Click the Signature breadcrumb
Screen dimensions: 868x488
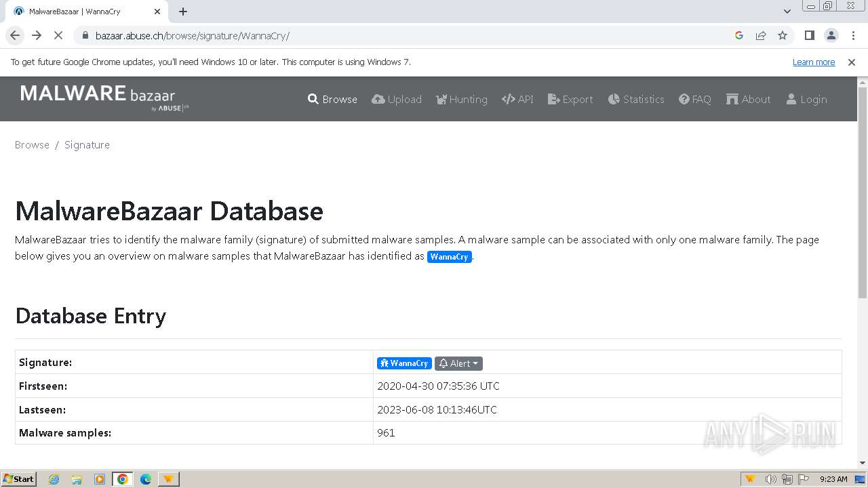[x=87, y=145]
